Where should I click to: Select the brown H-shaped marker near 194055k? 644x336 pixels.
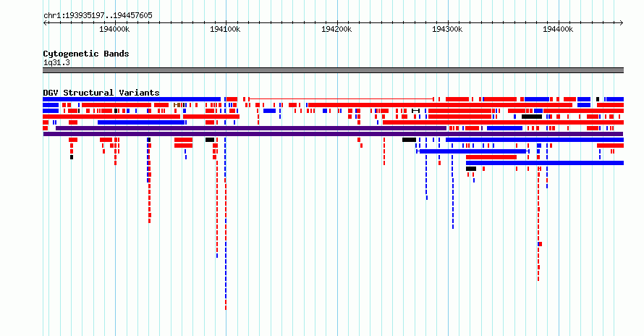[x=177, y=105]
